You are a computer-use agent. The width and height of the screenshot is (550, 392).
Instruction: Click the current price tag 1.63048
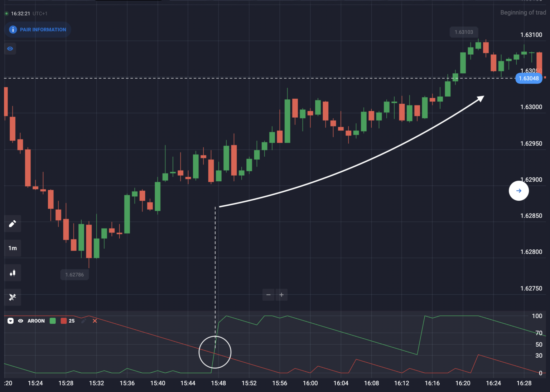coord(529,78)
